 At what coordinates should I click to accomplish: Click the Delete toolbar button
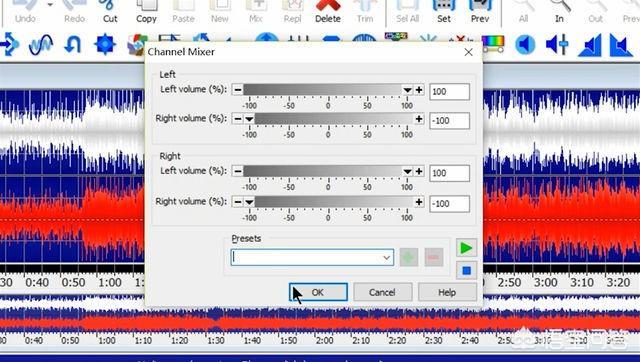(328, 12)
